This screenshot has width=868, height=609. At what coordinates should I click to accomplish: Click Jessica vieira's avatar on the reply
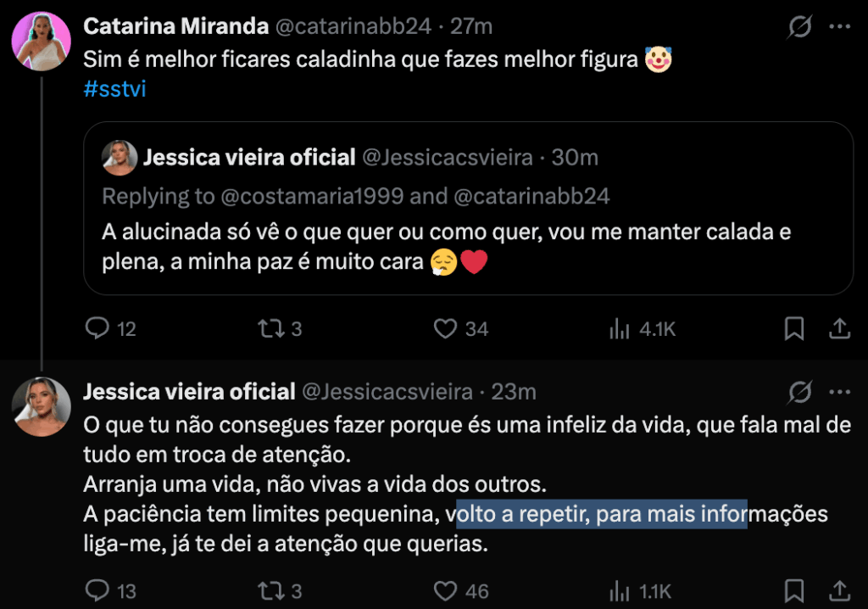coord(41,406)
